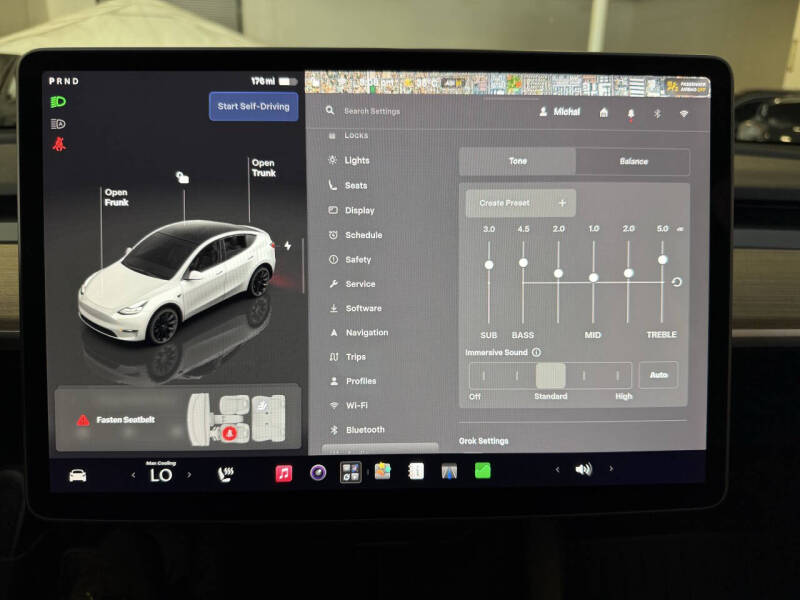Viewport: 800px width, 600px height.
Task: Reset the equalizer with the circular arrow
Action: (677, 282)
